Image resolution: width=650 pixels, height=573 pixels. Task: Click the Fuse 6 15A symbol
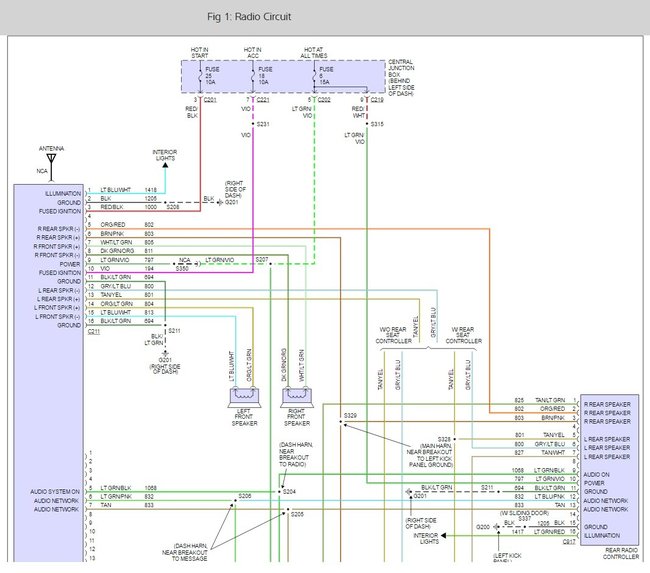coord(314,76)
